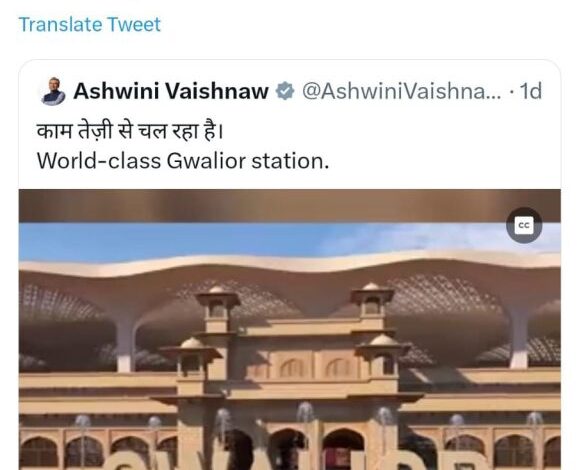Click the World-class Gwalior station text
The height and width of the screenshot is (470, 579).
pyautogui.click(x=183, y=161)
